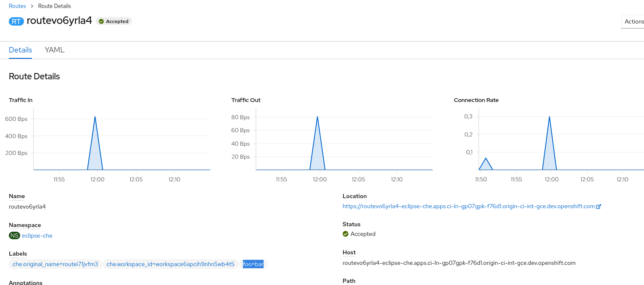Click the RT resource badge icon

[x=16, y=21]
